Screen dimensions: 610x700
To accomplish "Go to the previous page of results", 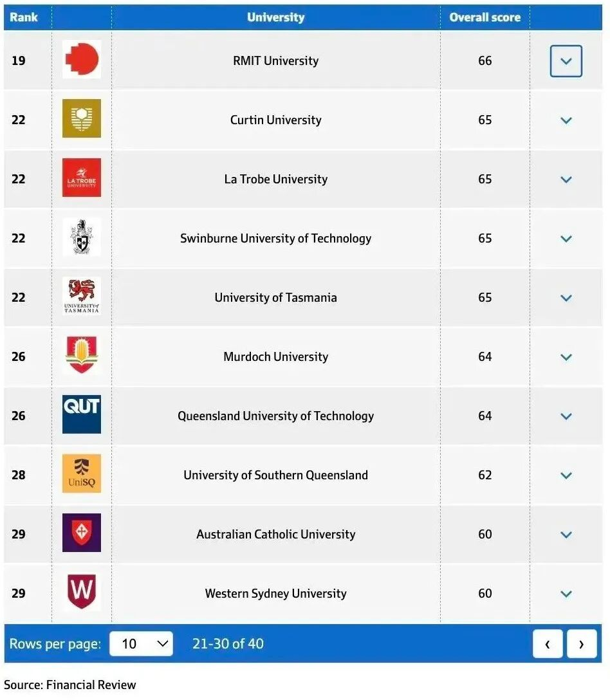I will (x=548, y=644).
